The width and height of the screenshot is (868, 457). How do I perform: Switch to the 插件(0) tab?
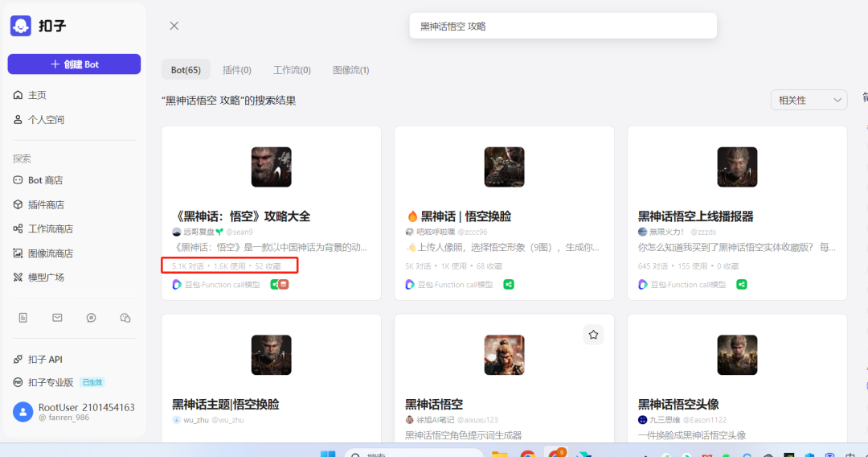coord(237,70)
